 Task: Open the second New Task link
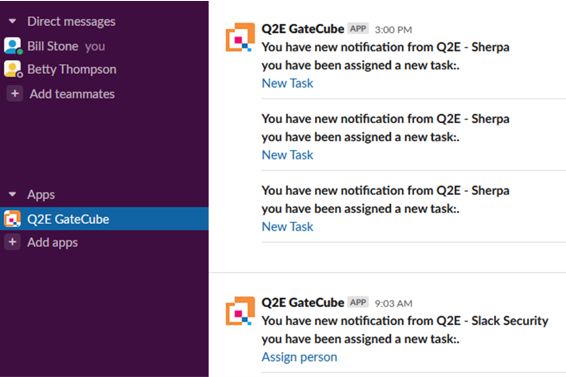287,155
